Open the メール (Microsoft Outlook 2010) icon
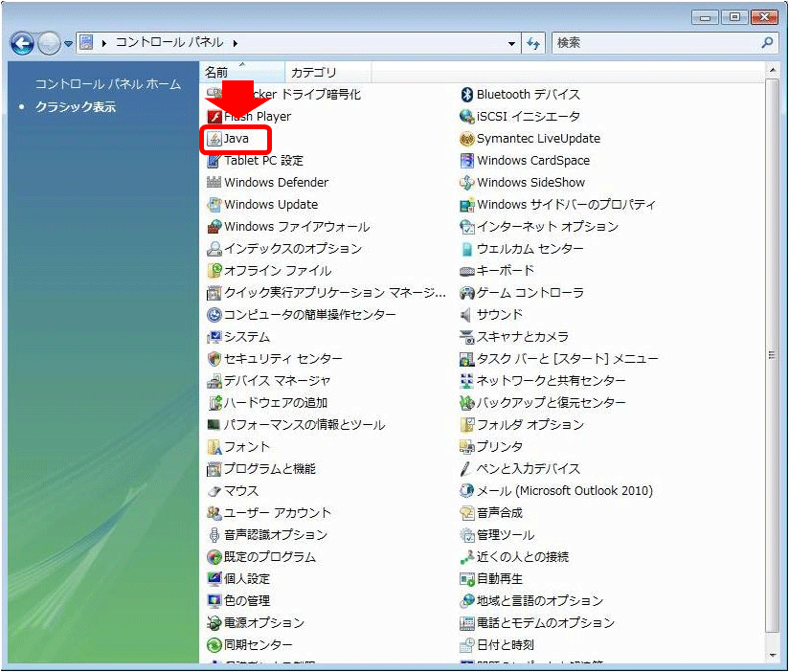Screen dimensions: 789x672 (467, 491)
